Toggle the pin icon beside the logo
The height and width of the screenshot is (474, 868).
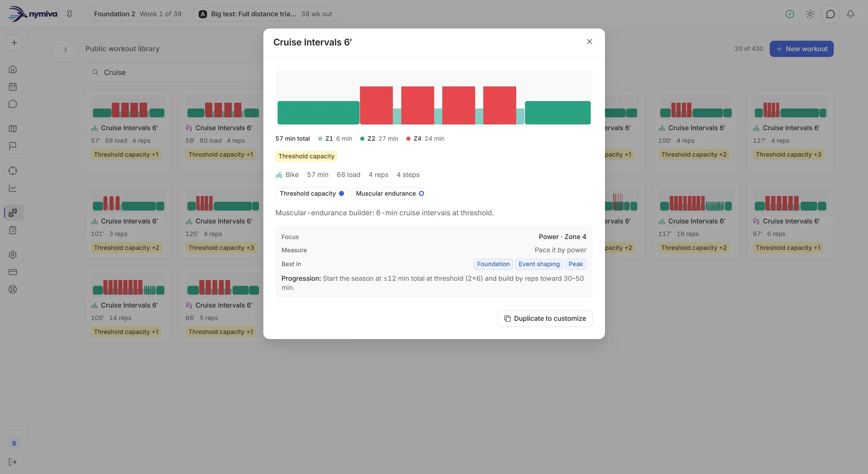[69, 14]
